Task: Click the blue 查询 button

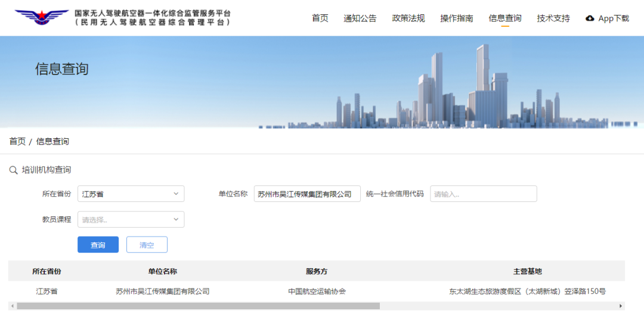Action: point(98,245)
